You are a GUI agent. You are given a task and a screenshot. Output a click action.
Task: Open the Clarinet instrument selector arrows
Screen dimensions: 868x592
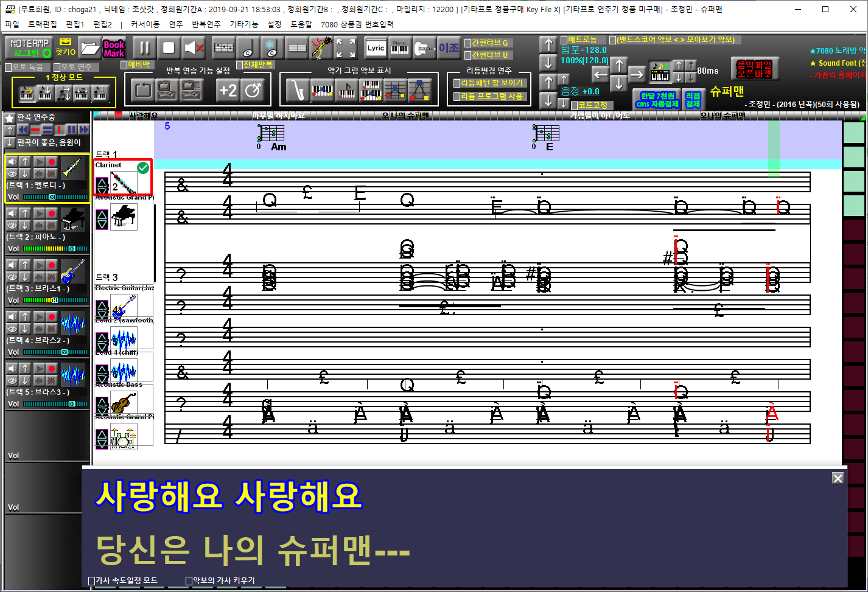[x=102, y=186]
